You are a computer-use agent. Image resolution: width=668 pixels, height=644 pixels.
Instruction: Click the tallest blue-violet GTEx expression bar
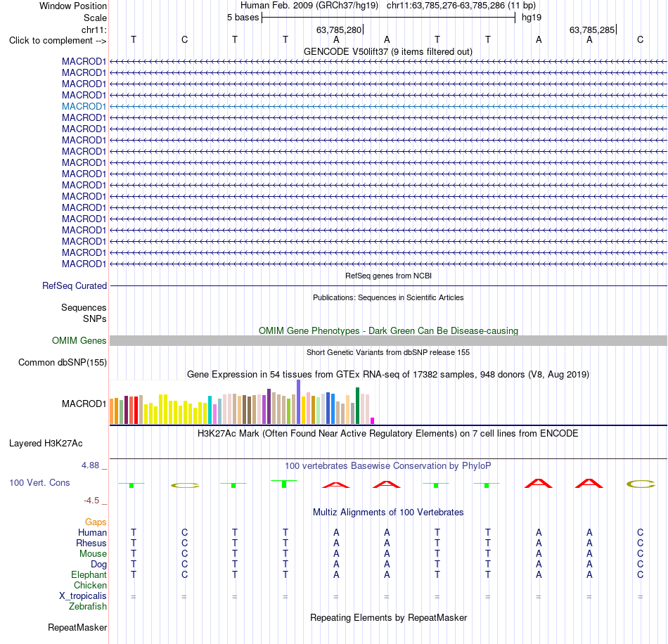[299, 402]
